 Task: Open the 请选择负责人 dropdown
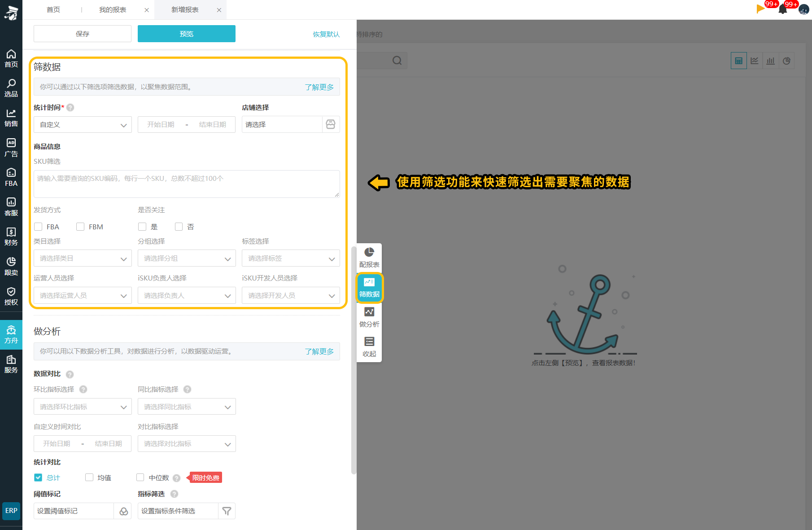pyautogui.click(x=187, y=296)
